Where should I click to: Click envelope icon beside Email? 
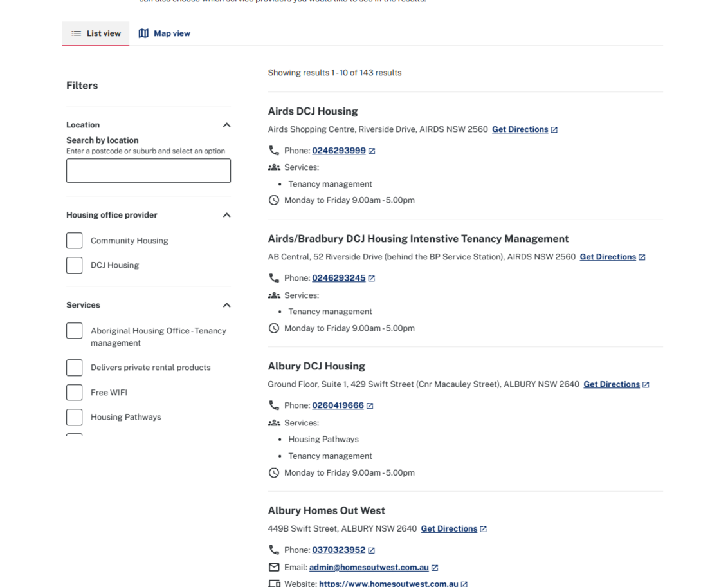click(x=274, y=567)
